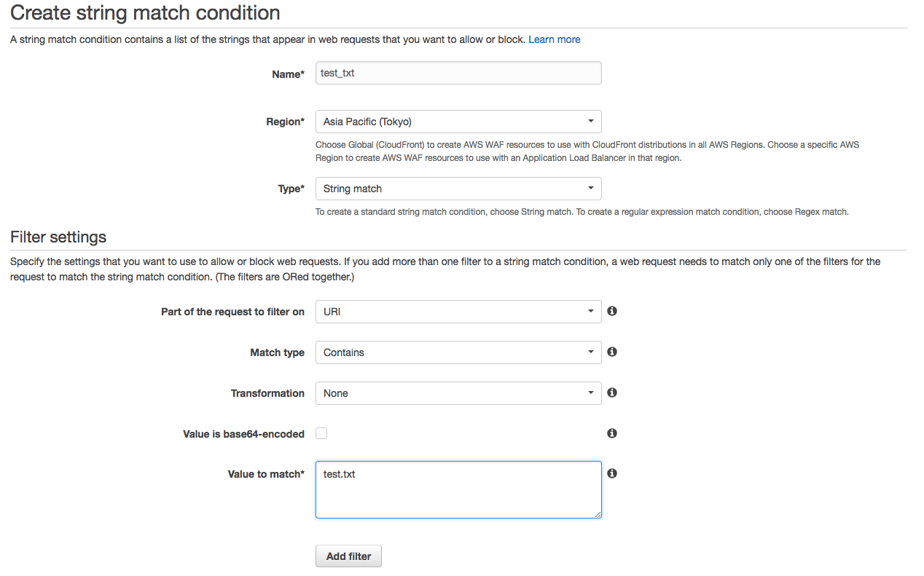Open the Region dropdown showing Asia Pacific (Tokyo)
The image size is (924, 576).
[458, 122]
